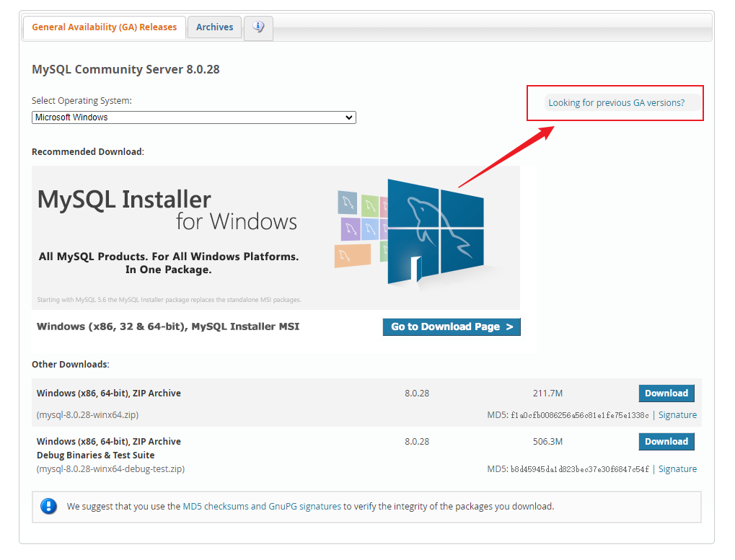The image size is (735, 560).
Task: Click 8.0.28 version in first ZIP Archive row
Action: click(x=417, y=394)
